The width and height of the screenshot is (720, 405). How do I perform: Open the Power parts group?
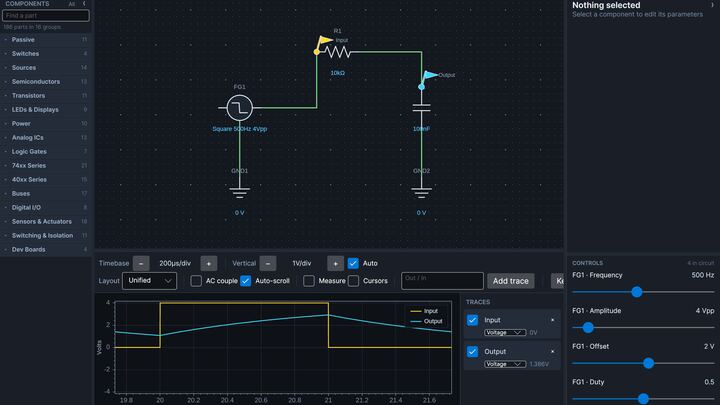46,124
